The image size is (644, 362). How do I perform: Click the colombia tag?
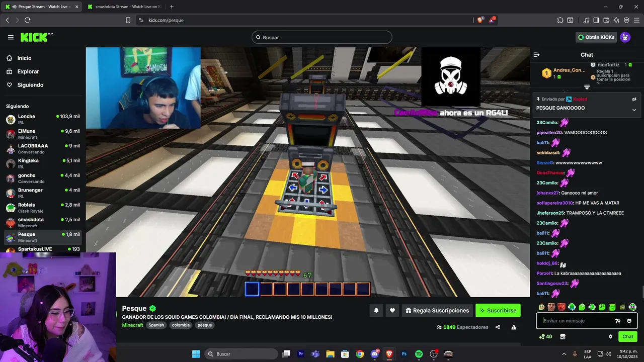181,325
